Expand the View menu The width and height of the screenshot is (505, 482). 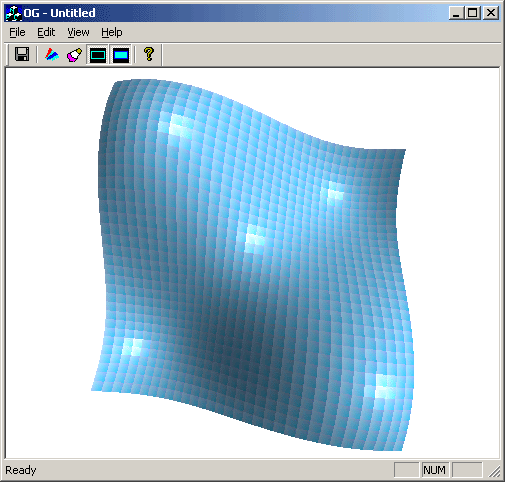point(78,32)
